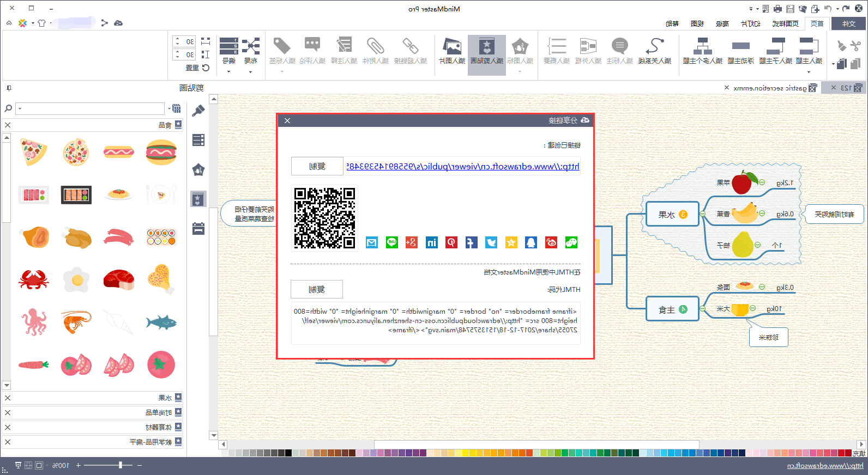Open the undo history dropdown arrow
This screenshot has width=868, height=475.
837,9
